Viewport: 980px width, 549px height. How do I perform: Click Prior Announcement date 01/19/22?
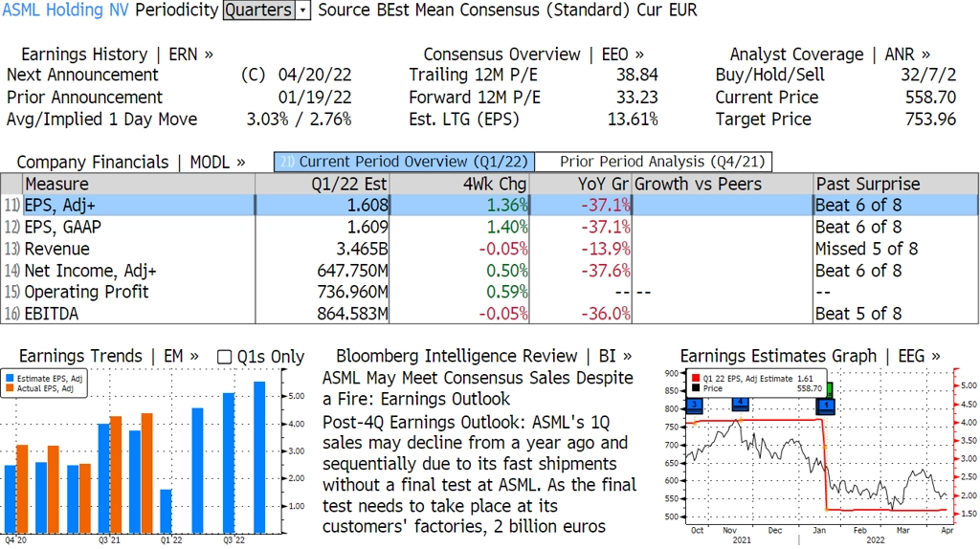click(x=314, y=98)
